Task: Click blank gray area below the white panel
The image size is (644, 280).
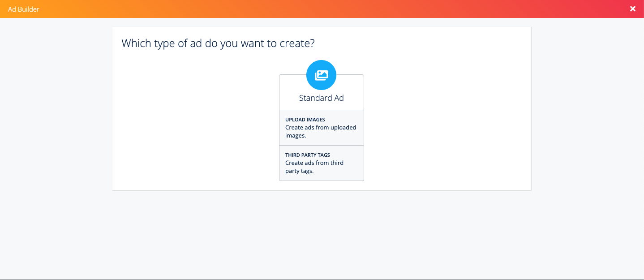Action: pos(321,233)
